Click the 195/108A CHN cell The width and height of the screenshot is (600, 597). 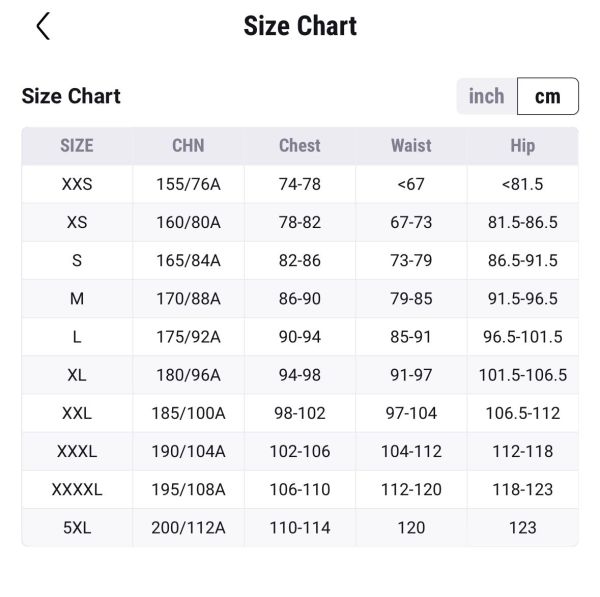(188, 489)
